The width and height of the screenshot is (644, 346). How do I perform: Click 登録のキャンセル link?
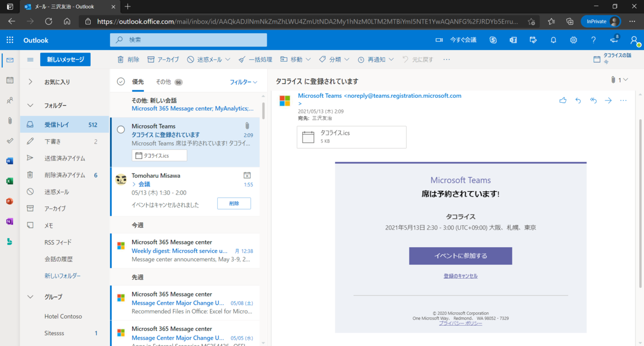460,276
